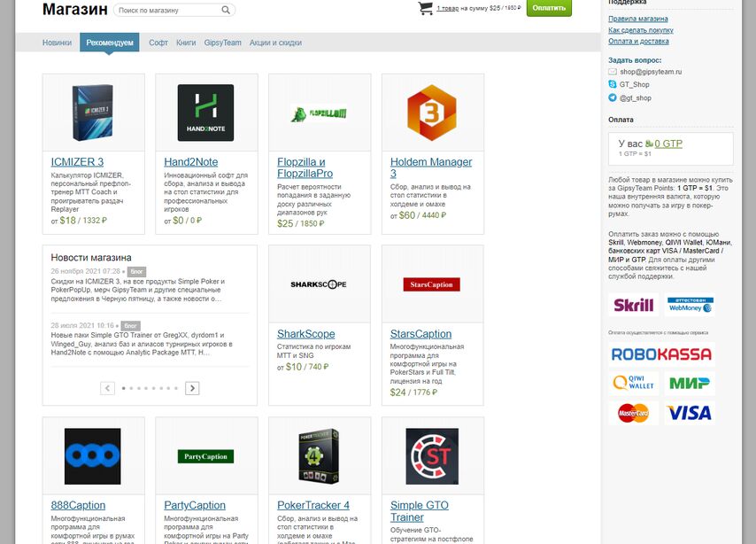Click the Flopzilla logo image
This screenshot has width=756, height=544.
320,114
